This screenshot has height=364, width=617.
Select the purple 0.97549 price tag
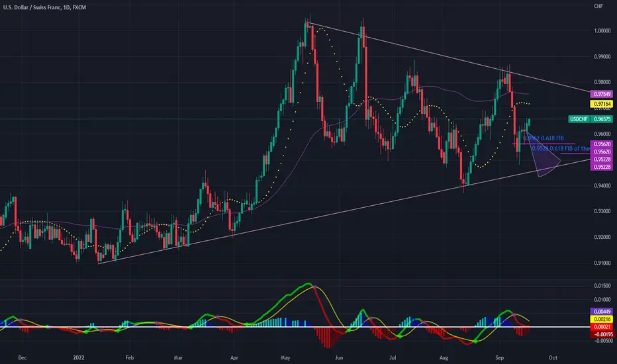(x=602, y=94)
